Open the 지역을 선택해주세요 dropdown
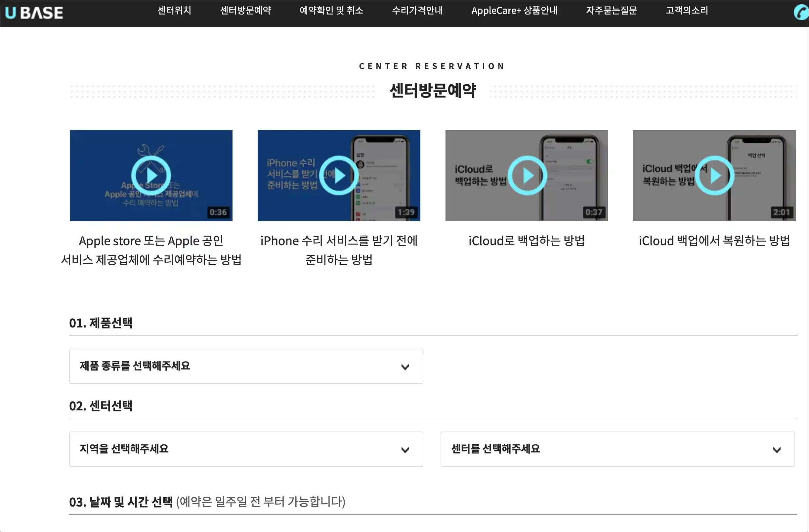Image resolution: width=809 pixels, height=532 pixels. pos(246,449)
